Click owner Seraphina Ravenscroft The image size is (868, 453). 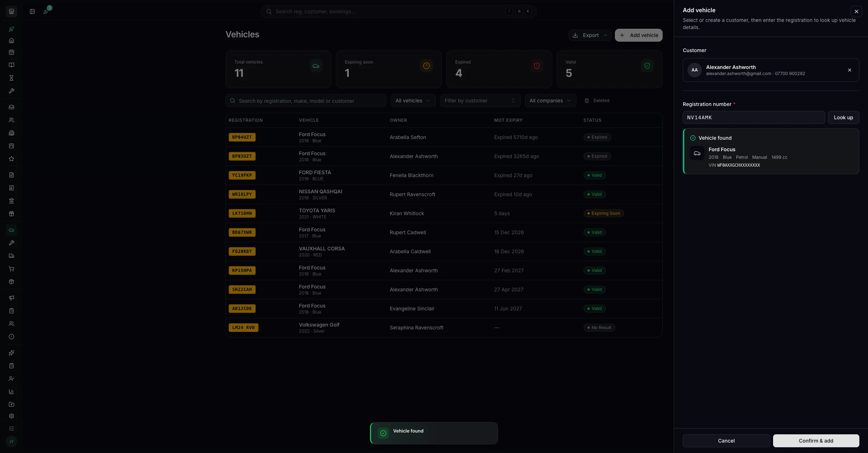click(x=416, y=328)
